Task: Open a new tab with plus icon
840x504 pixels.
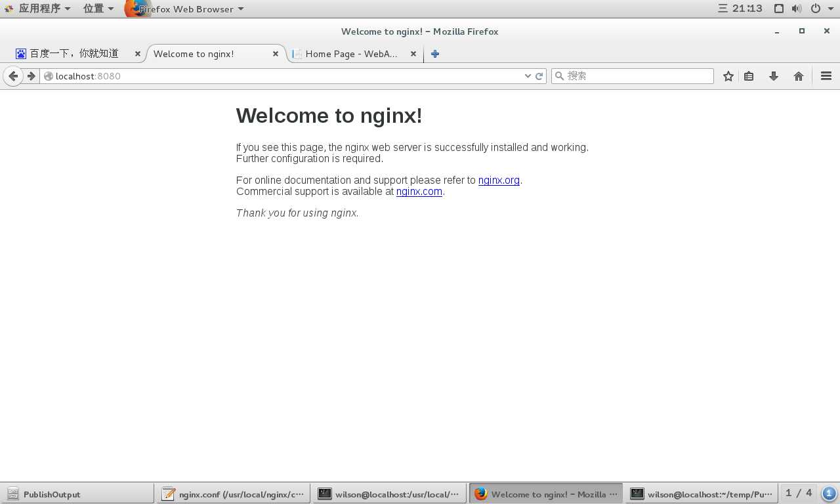Action: pyautogui.click(x=435, y=54)
